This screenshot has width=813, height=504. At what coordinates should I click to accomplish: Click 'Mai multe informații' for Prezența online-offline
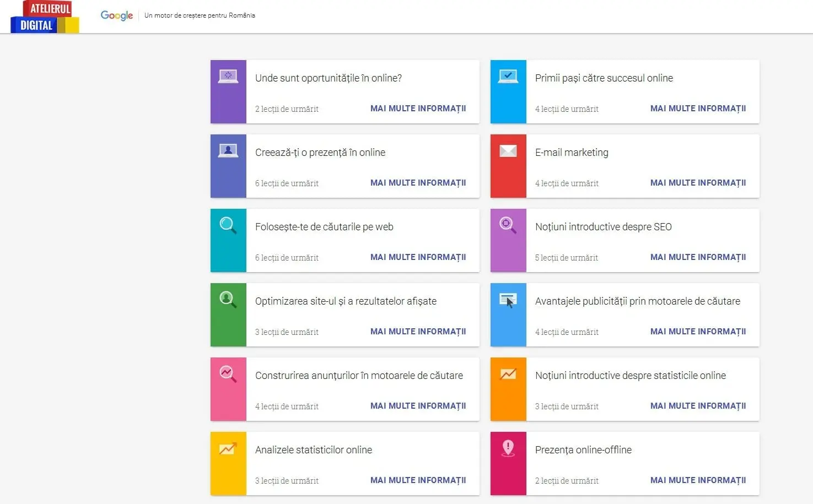pos(698,480)
